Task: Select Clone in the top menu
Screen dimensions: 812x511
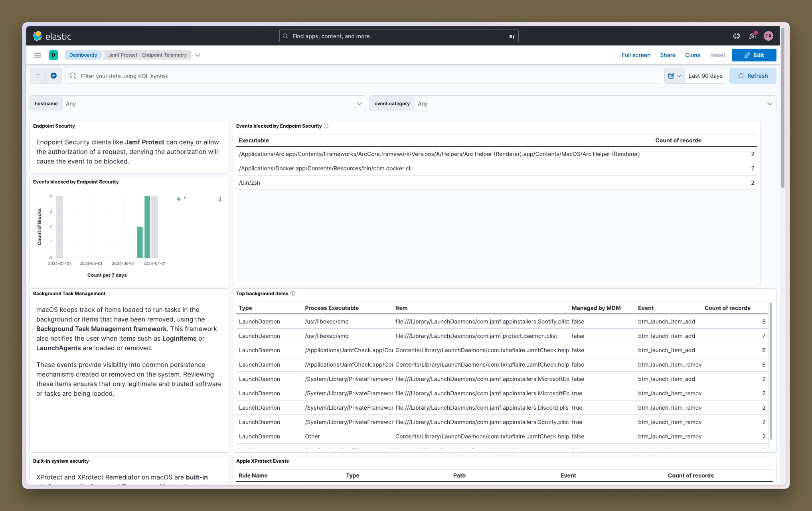Action: 693,55
